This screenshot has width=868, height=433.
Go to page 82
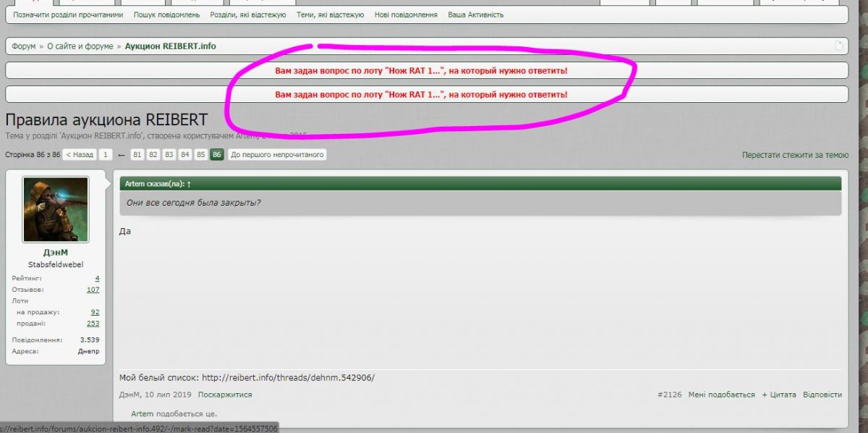[x=153, y=155]
